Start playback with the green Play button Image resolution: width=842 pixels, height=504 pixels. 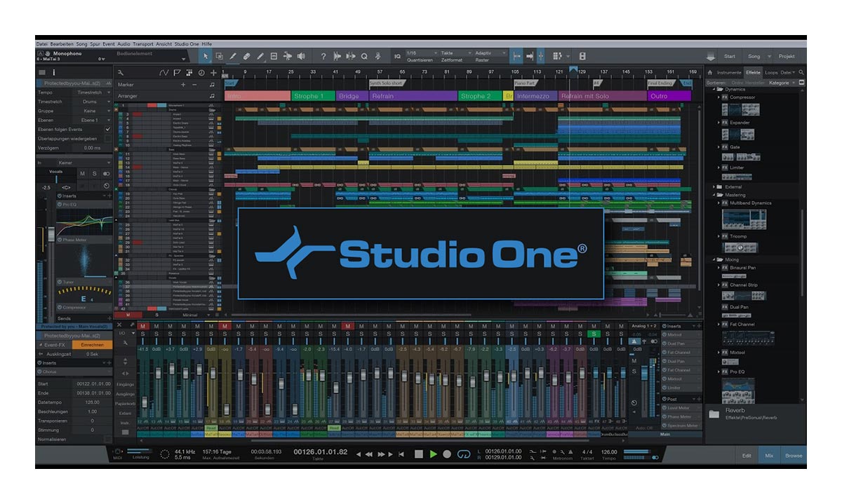click(433, 454)
